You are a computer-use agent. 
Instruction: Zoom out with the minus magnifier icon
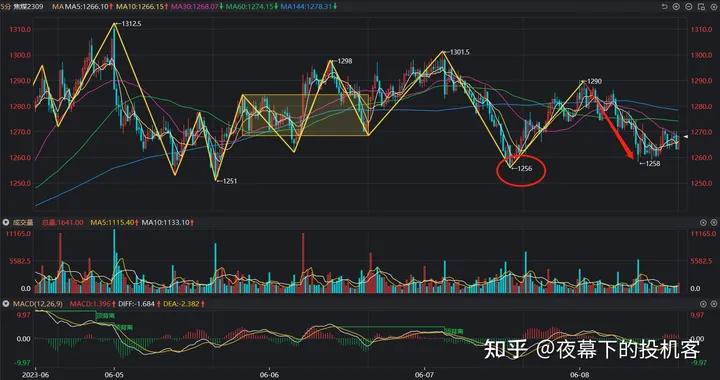tap(688, 7)
